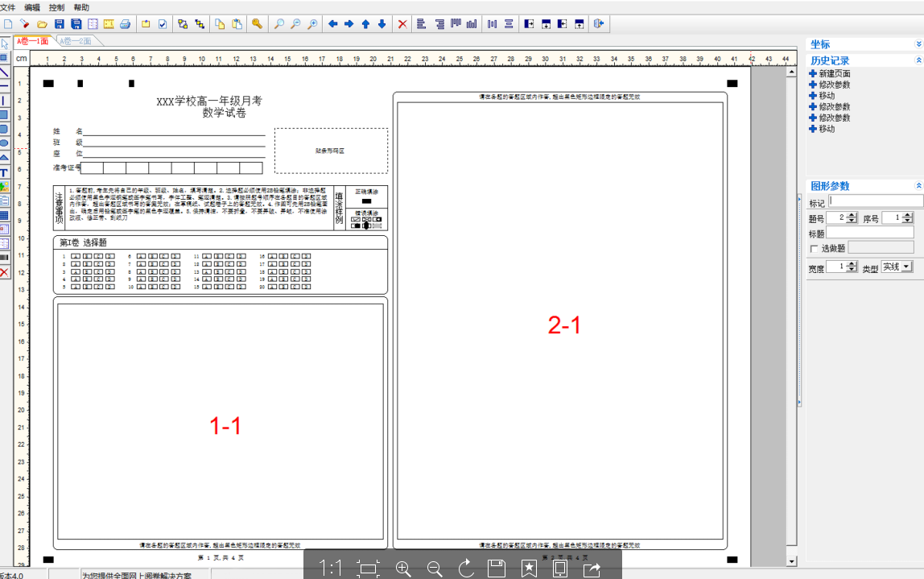
Task: Select the Text tool (T)
Action: [x=4, y=172]
